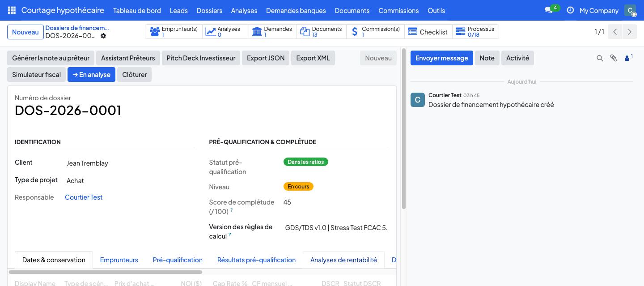Viewport: 644px width, 286px height.
Task: Switch to the Emprunteurs tab
Action: tap(119, 260)
